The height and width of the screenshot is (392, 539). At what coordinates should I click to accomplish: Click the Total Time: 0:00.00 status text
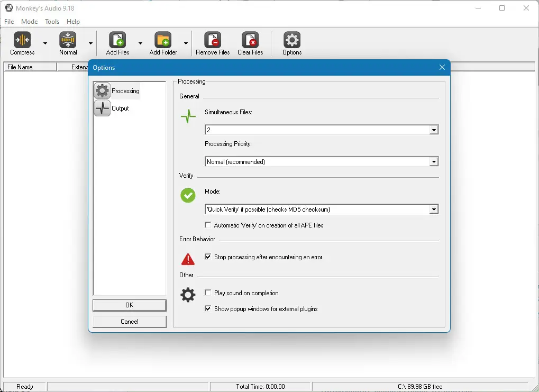pos(260,387)
